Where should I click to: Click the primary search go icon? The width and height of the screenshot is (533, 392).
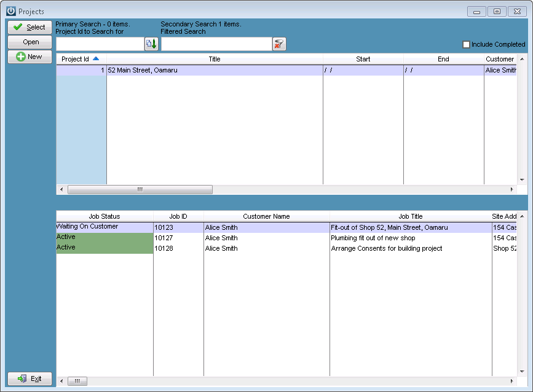151,44
